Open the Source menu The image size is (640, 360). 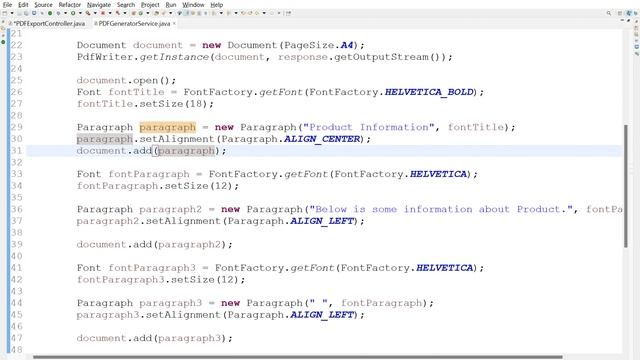click(43, 4)
